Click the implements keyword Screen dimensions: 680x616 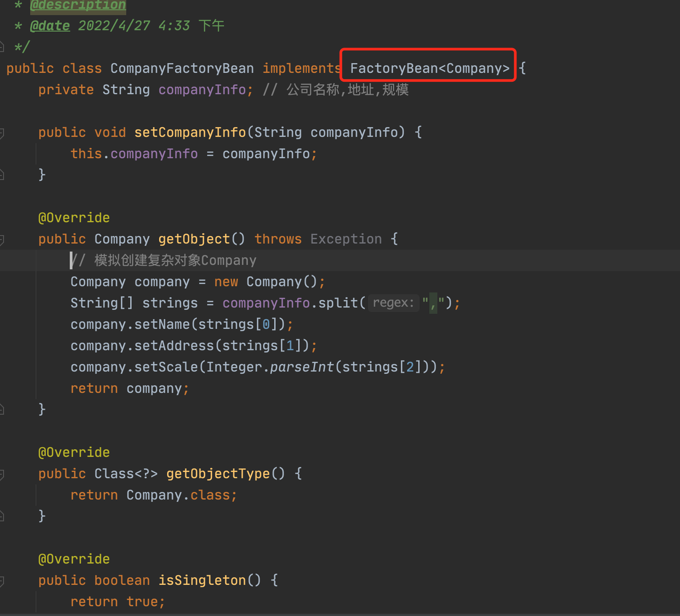pyautogui.click(x=301, y=68)
